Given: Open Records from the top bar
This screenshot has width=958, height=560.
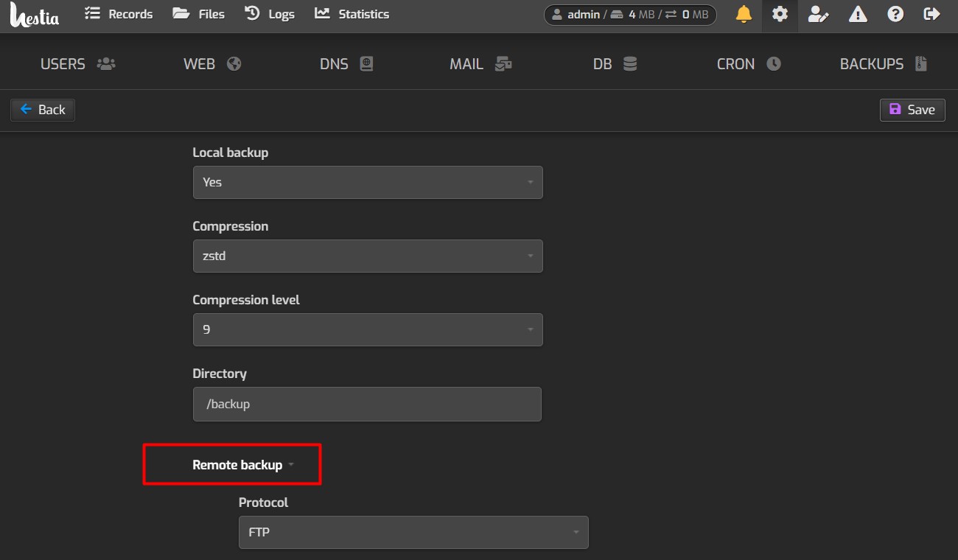Looking at the screenshot, I should (119, 14).
